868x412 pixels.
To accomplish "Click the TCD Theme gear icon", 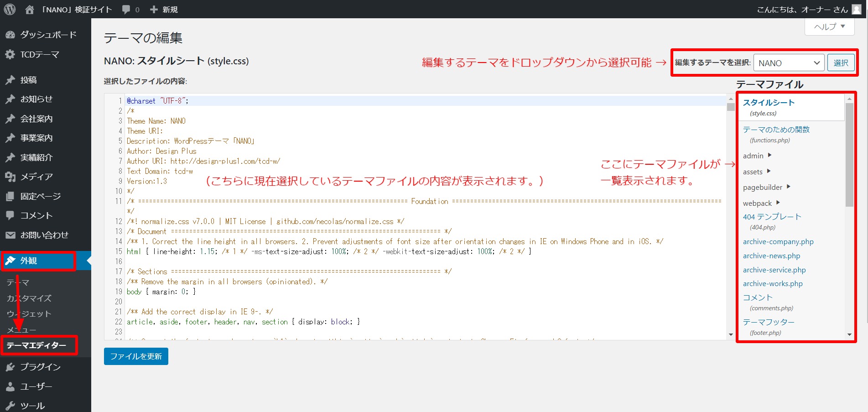I will (10, 55).
